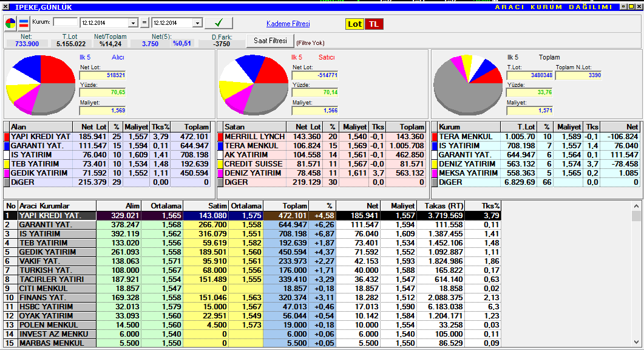Open the Kademe Filtresi link
The width and height of the screenshot is (644, 350).
pos(288,24)
